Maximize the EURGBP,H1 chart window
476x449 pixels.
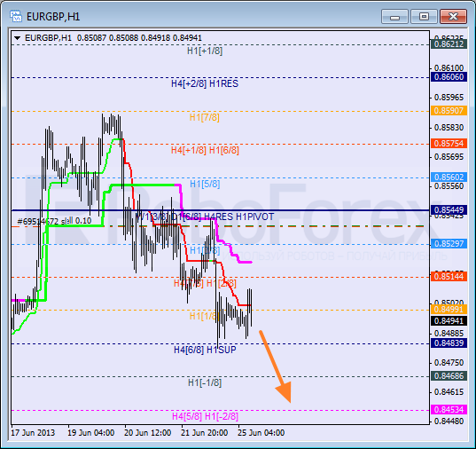(x=424, y=16)
